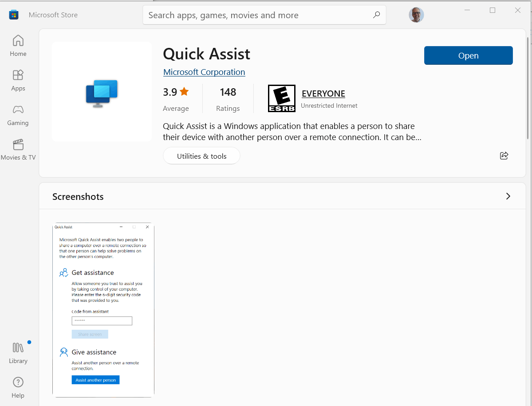Expand the Quick Assist description text
Screen dimensions: 532x406
292,132
